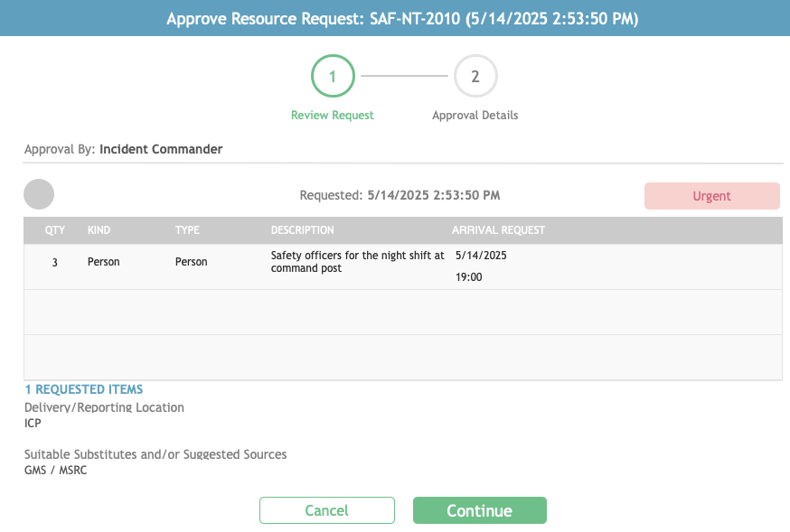The image size is (790, 532).
Task: Click the QTY column header
Action: pyautogui.click(x=54, y=230)
